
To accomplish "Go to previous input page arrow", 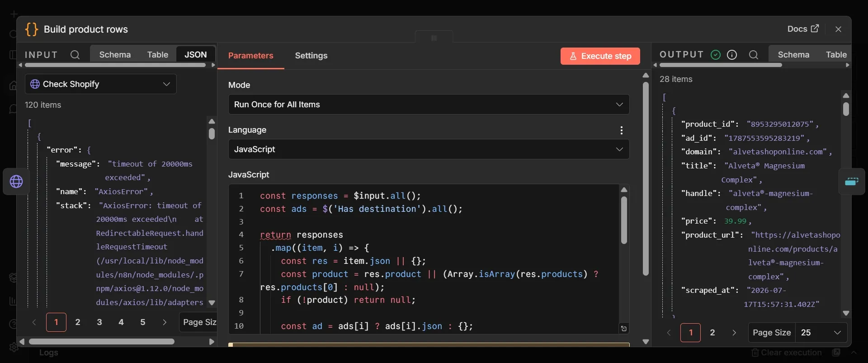I will click(x=34, y=322).
